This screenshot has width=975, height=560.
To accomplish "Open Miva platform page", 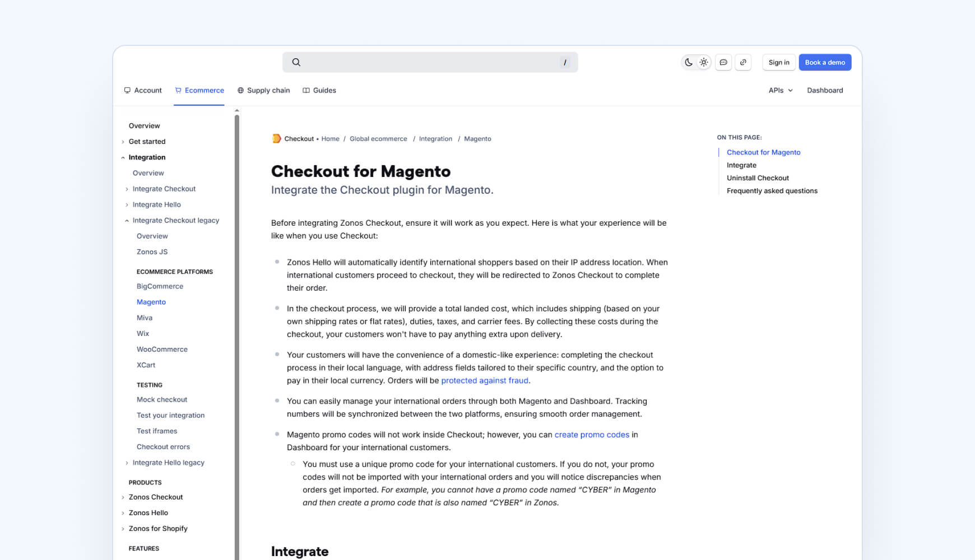I will pyautogui.click(x=145, y=318).
